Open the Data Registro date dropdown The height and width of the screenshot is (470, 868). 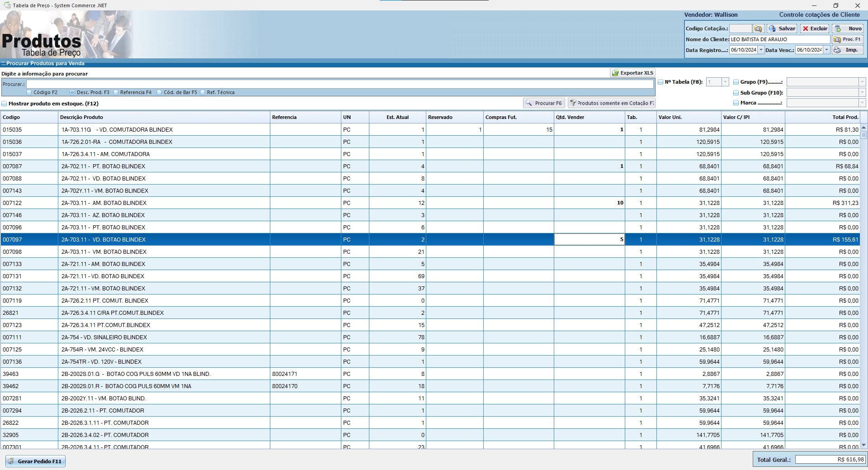pos(761,50)
